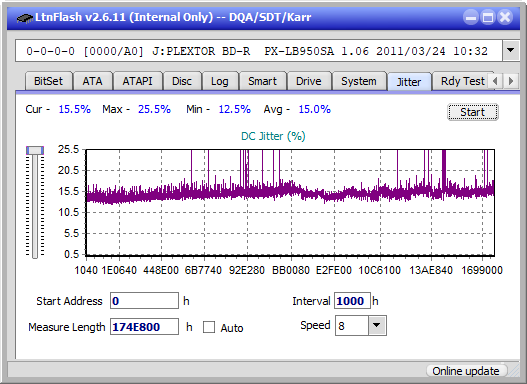Open the ATAPI tab
This screenshot has height=384, width=527.
137,81
